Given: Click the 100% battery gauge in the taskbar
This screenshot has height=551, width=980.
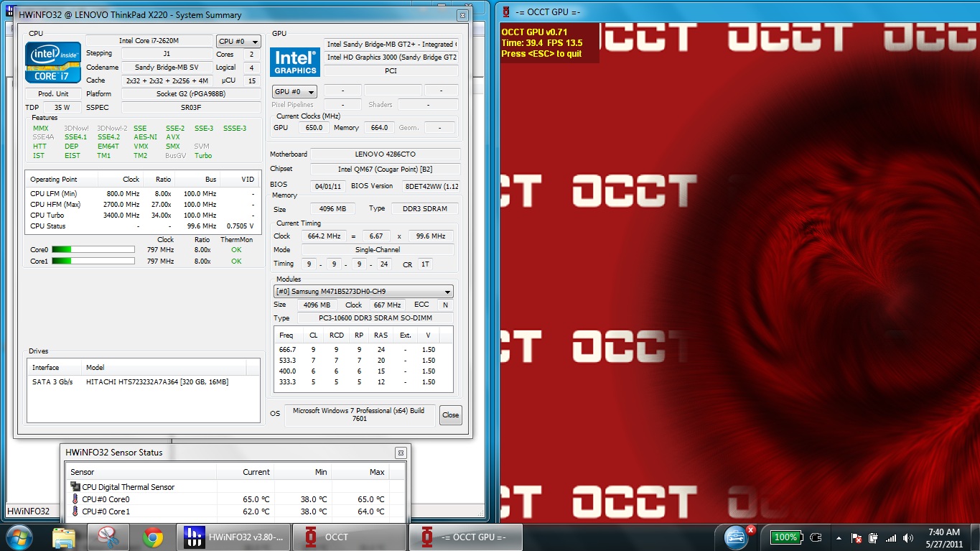Looking at the screenshot, I should click(x=785, y=537).
